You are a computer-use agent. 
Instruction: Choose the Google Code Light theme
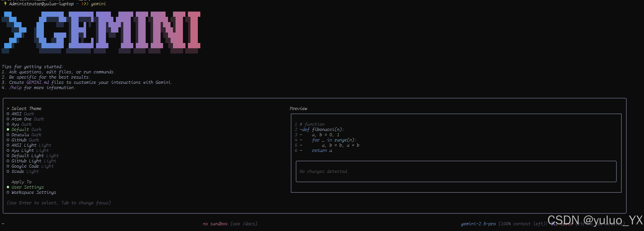click(30, 166)
